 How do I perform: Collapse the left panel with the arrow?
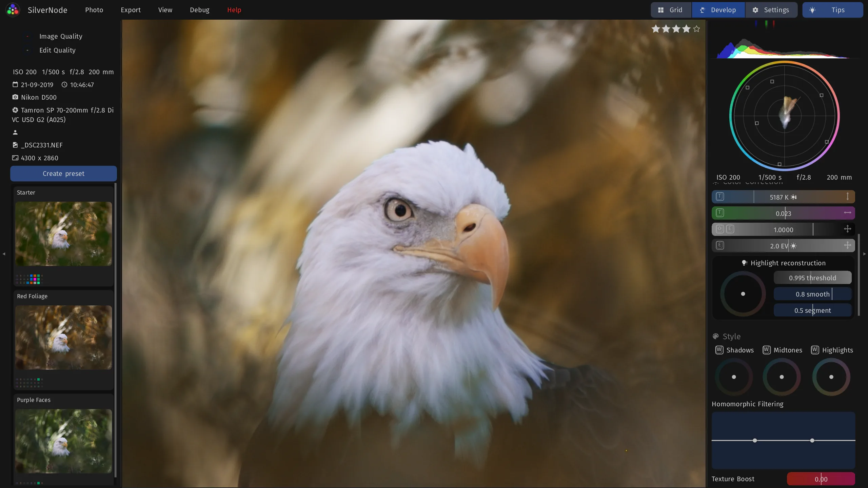click(x=4, y=253)
